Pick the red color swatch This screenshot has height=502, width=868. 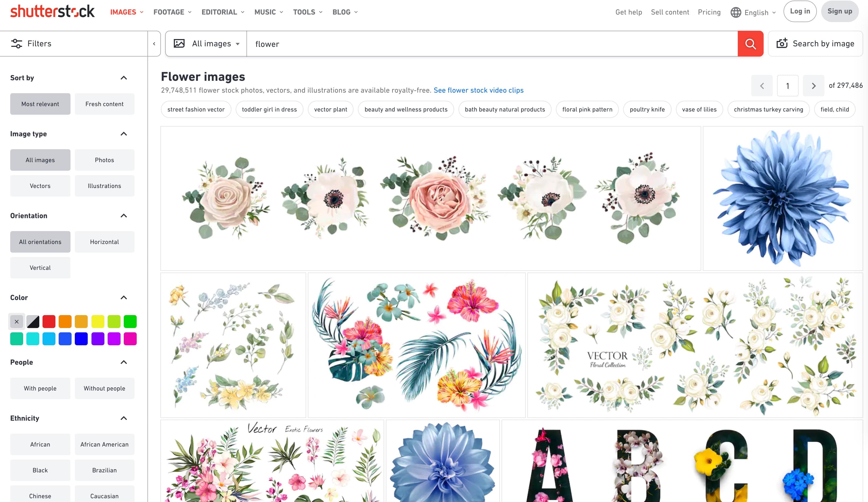click(49, 322)
